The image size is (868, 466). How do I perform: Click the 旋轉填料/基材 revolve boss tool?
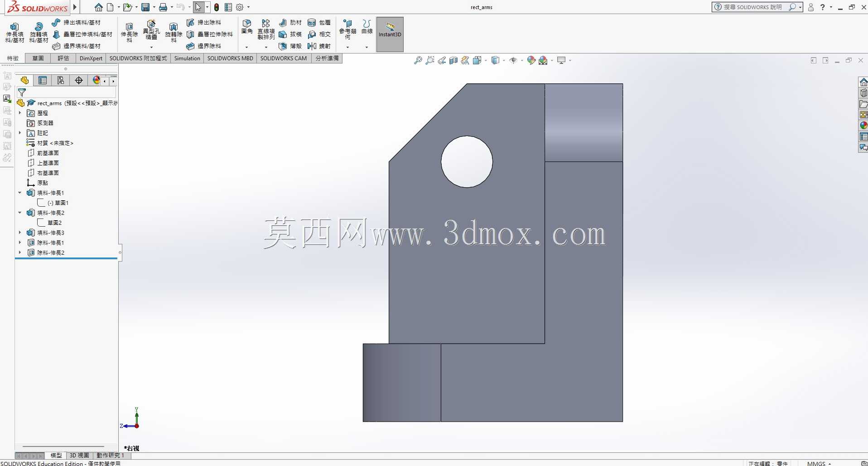39,33
